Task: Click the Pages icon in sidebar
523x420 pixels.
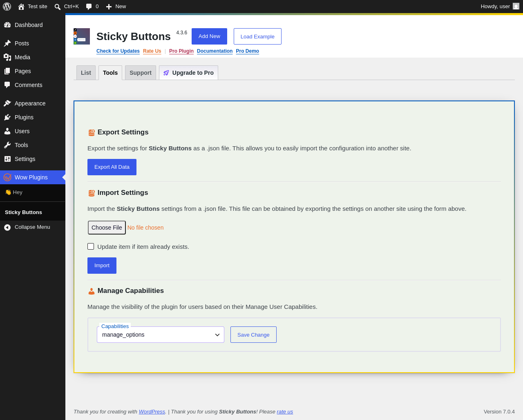Action: (7, 71)
